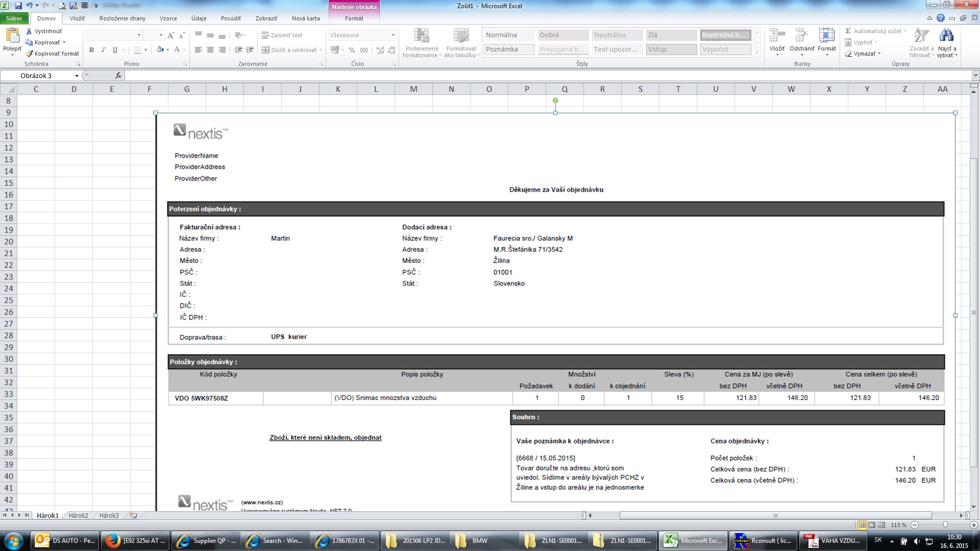Image resolution: width=980 pixels, height=551 pixels.
Task: Switch to page layout view in status bar
Action: tap(872, 525)
